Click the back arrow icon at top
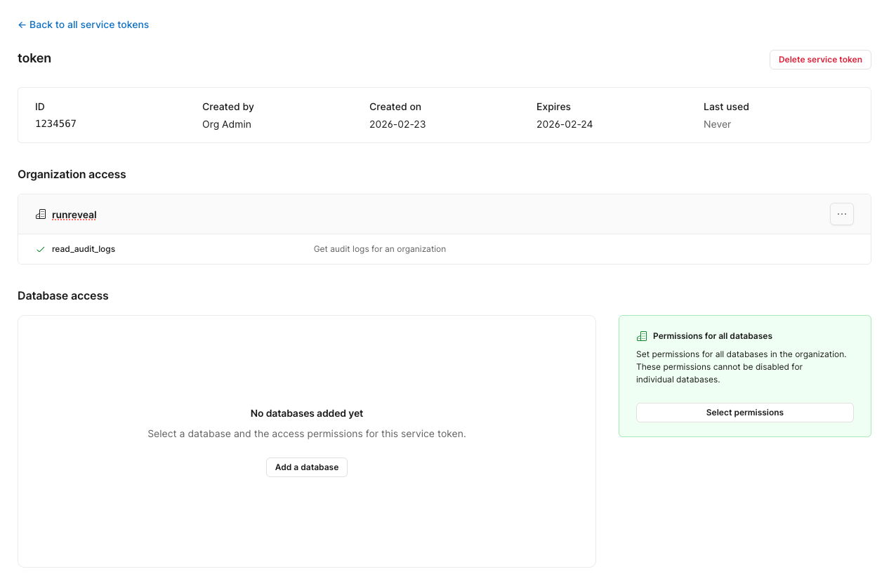Viewport: 896px width, 588px height. 22,25
